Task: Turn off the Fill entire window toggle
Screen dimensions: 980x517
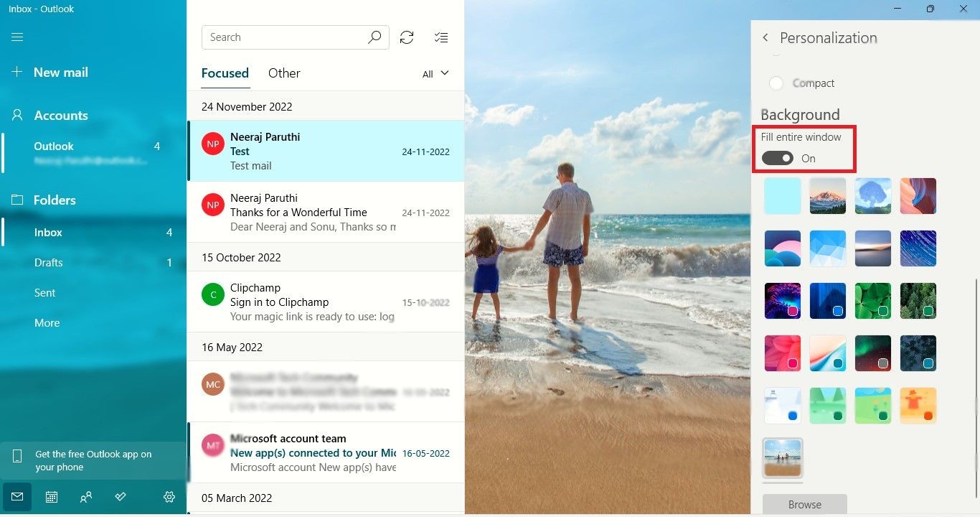Action: (778, 158)
